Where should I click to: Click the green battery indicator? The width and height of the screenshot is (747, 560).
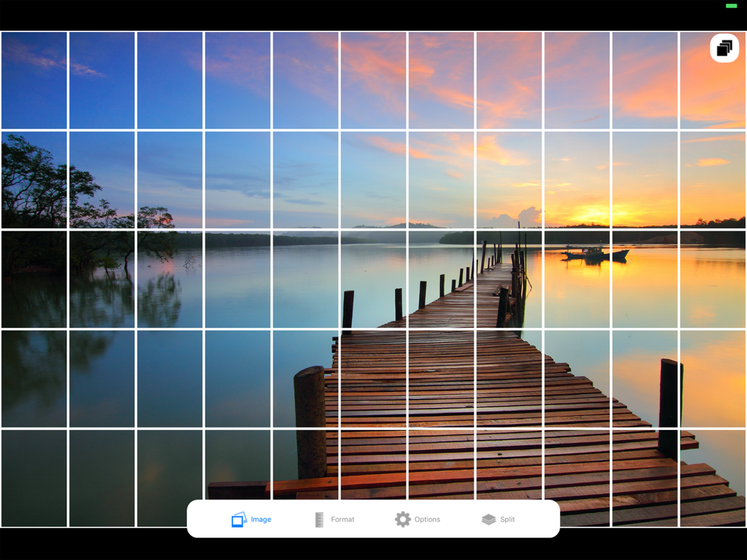[731, 6]
